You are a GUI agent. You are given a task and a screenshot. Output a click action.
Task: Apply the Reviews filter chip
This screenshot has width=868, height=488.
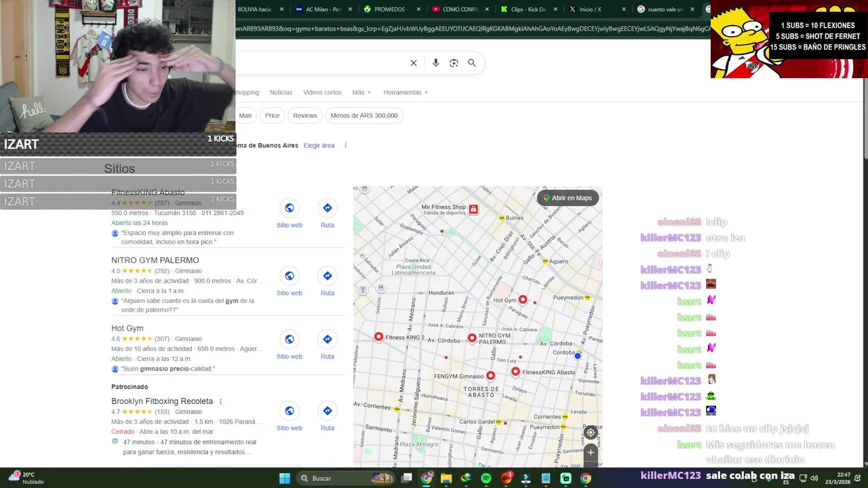pos(305,115)
